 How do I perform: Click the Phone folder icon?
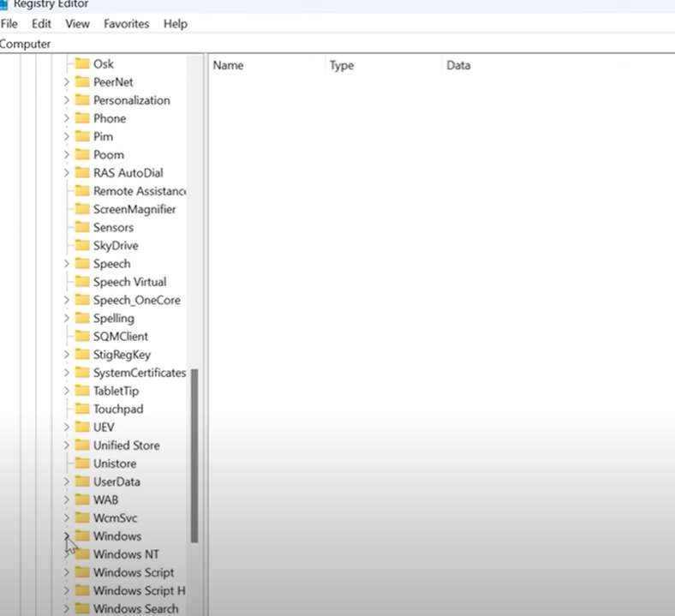81,118
